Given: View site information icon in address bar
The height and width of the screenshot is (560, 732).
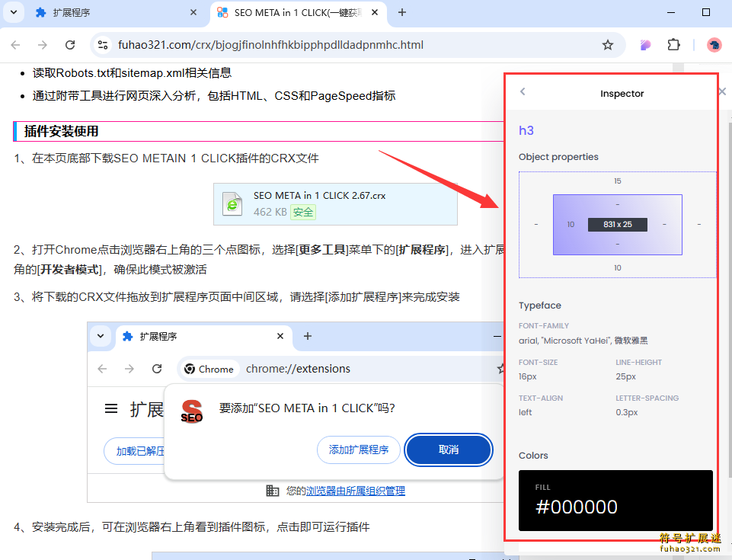Looking at the screenshot, I should click(103, 45).
